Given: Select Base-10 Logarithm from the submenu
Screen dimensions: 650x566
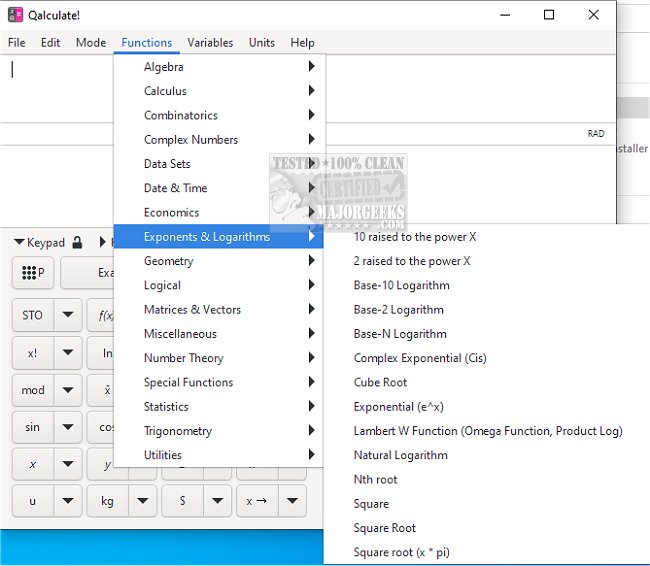Looking at the screenshot, I should point(401,285).
